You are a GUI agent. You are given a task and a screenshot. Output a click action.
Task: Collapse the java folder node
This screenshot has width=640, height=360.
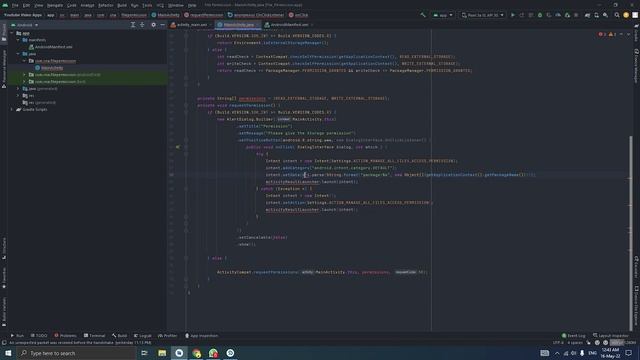(x=18, y=54)
